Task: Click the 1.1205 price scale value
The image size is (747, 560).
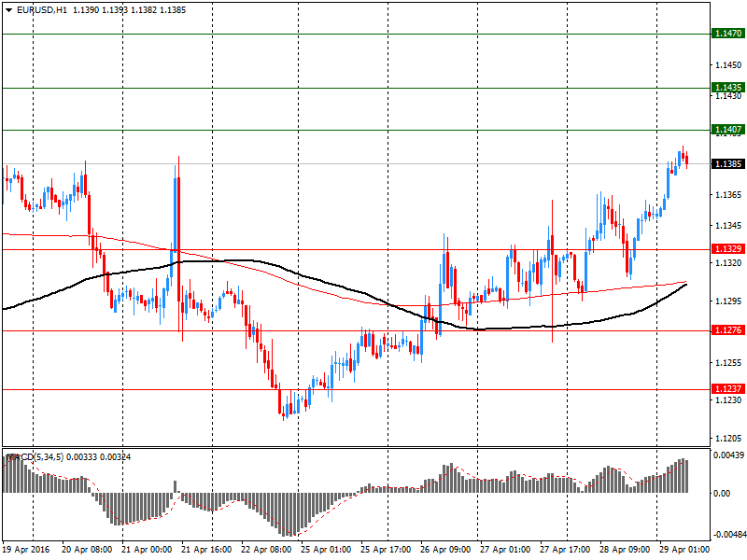Action: pyautogui.click(x=728, y=438)
